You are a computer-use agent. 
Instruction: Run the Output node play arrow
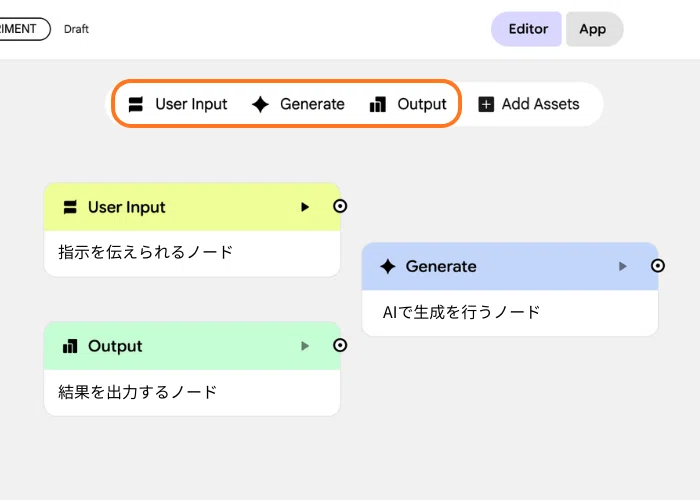coord(305,346)
